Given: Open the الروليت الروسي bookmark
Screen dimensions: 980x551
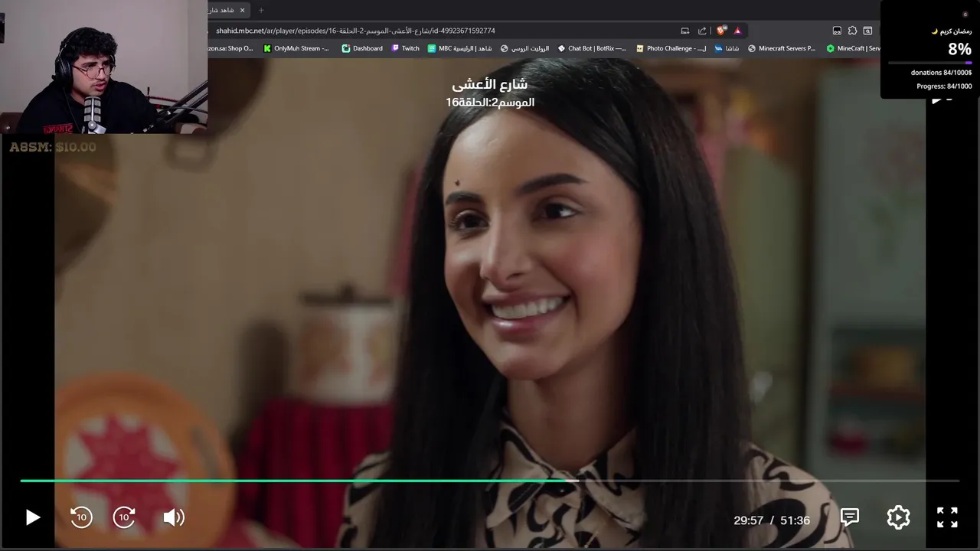Looking at the screenshot, I should pos(525,48).
